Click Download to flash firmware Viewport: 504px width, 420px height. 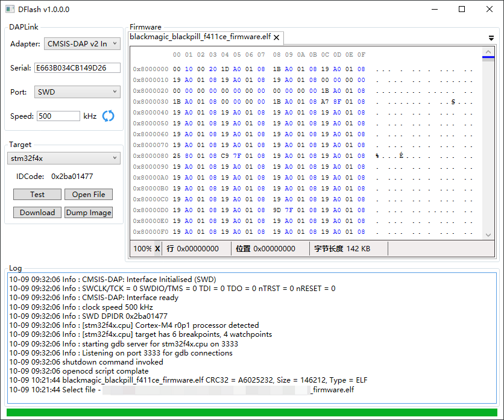tap(37, 213)
